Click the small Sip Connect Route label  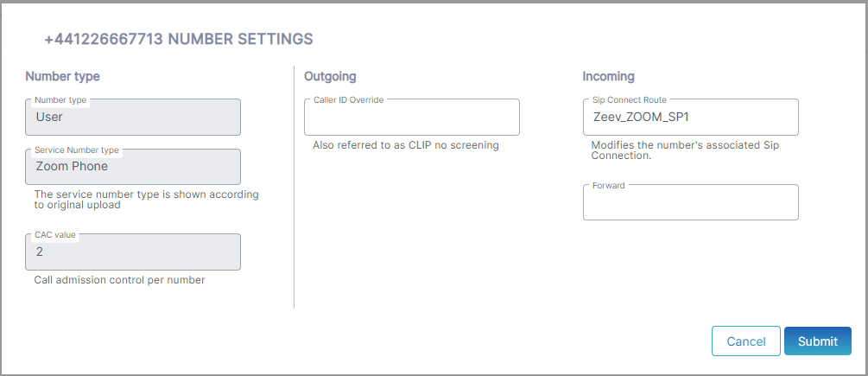pyautogui.click(x=629, y=100)
